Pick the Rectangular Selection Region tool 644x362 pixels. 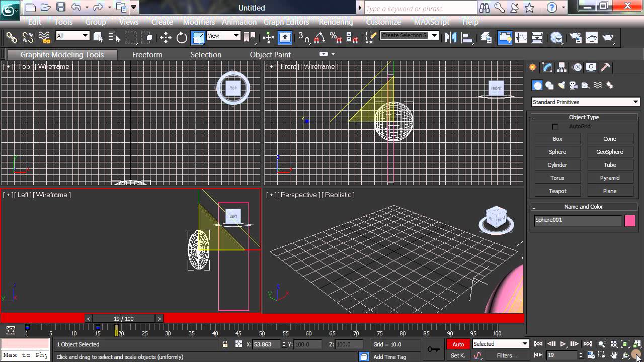click(x=130, y=37)
